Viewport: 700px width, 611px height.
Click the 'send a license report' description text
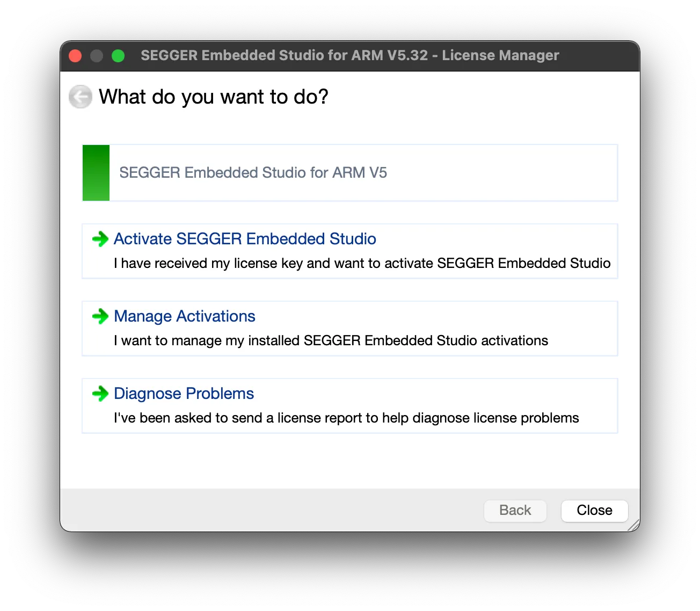[x=346, y=418]
